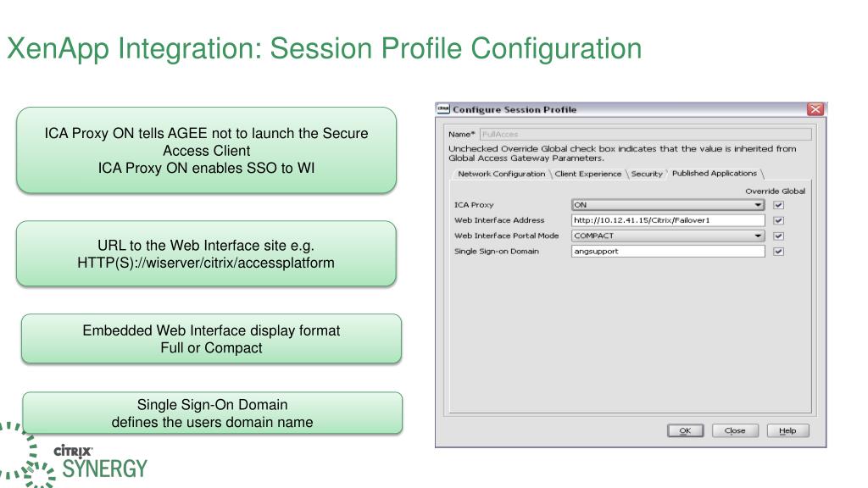Image resolution: width=868 pixels, height=488 pixels.
Task: Click the Single Sign-on Domain field
Action: (x=668, y=251)
